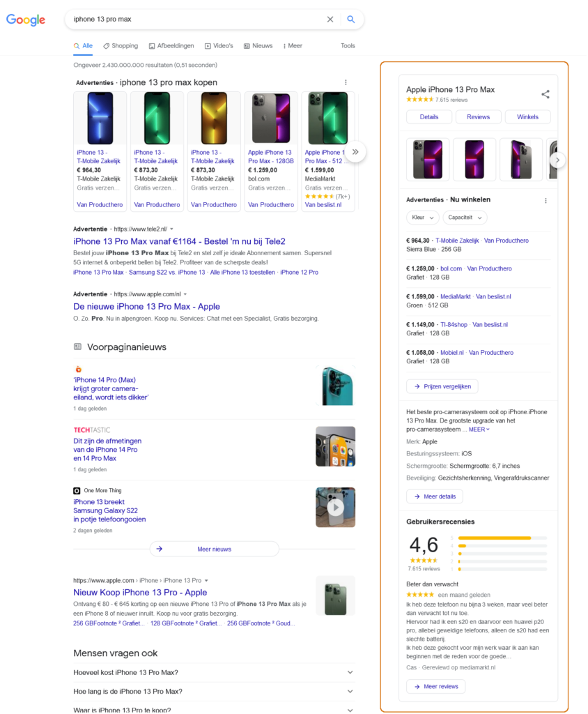Click the MediaMarkt link at €1.599,00 offer
The width and height of the screenshot is (588, 714).
tap(456, 297)
